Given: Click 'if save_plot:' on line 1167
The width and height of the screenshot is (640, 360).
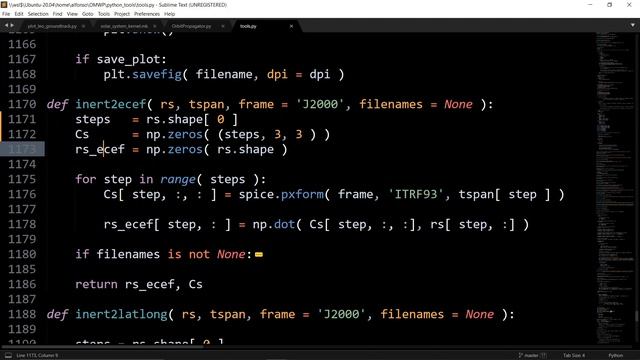Looking at the screenshot, I should pyautogui.click(x=121, y=60).
